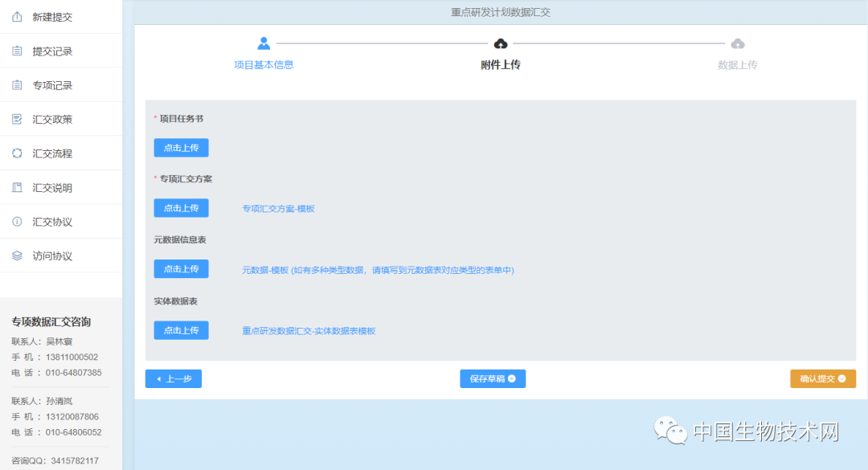The image size is (868, 470).
Task: Open the 重点研发数据汇交-实体数据表模板 link
Action: click(x=309, y=331)
